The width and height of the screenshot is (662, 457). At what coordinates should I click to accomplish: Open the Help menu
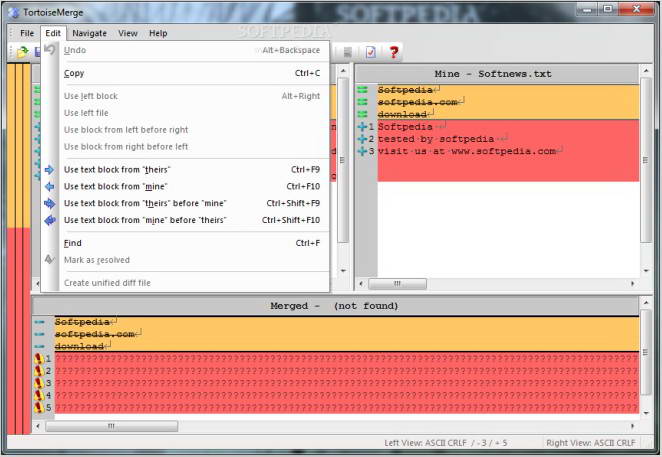[158, 33]
